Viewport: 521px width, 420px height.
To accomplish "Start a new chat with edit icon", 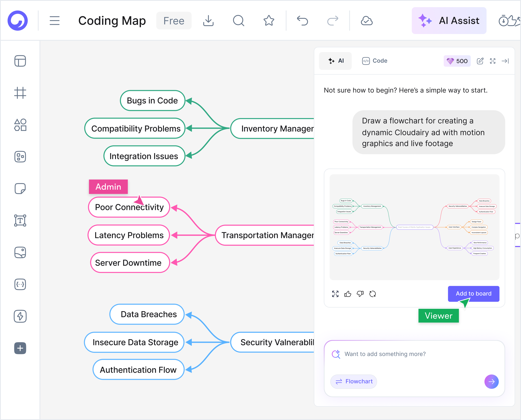I will point(480,61).
